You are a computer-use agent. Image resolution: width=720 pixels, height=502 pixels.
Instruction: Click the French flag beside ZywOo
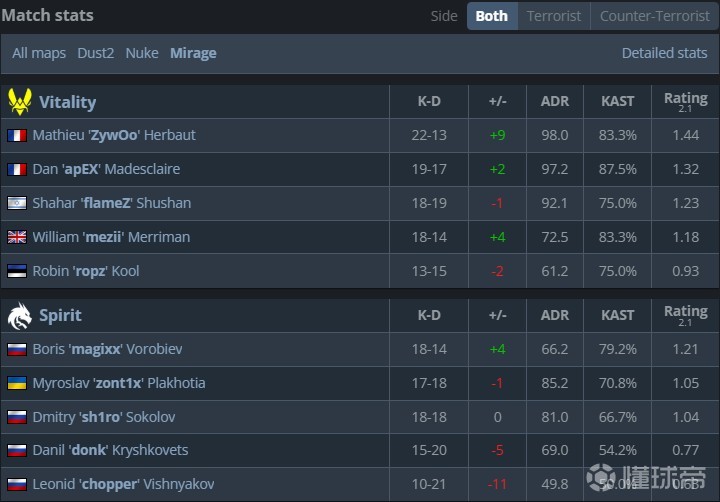pos(17,135)
